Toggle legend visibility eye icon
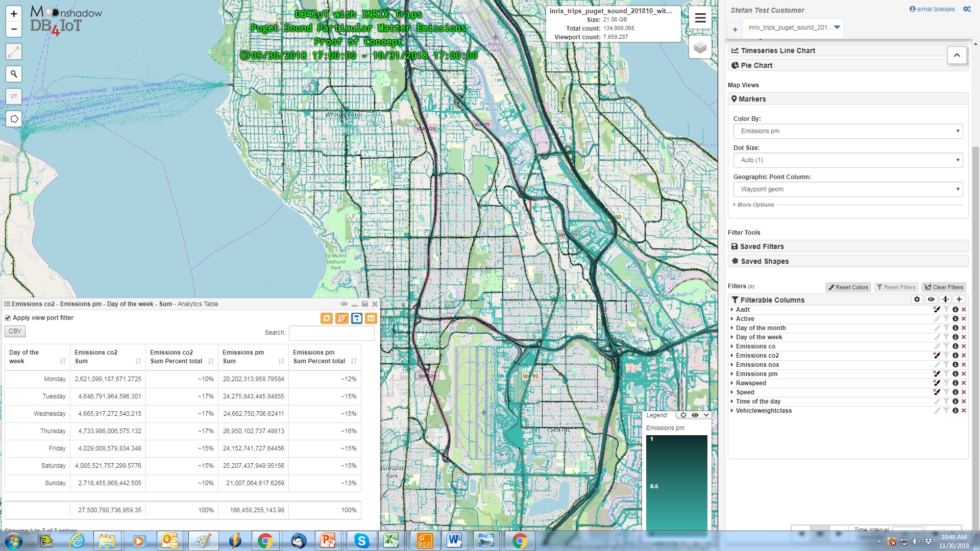The width and height of the screenshot is (980, 551). tap(695, 415)
